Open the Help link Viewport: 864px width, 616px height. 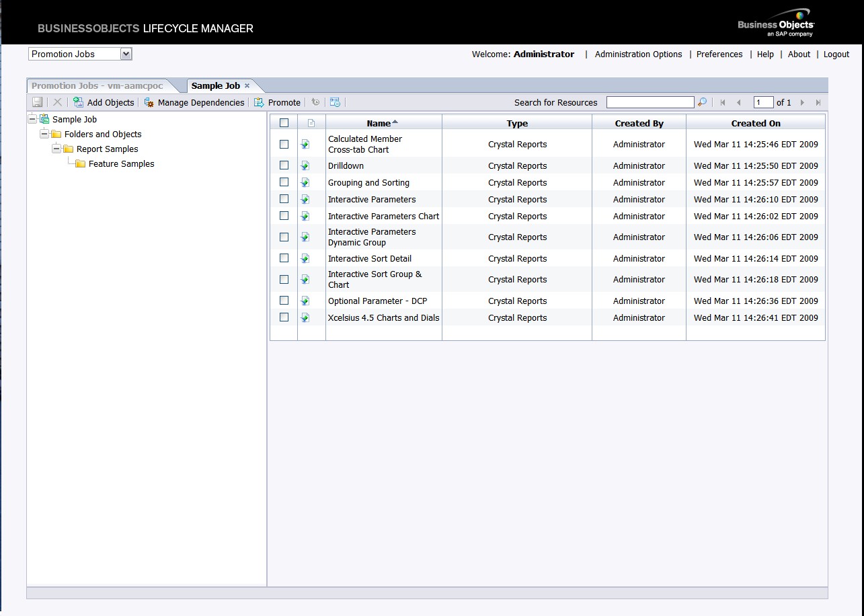765,54
